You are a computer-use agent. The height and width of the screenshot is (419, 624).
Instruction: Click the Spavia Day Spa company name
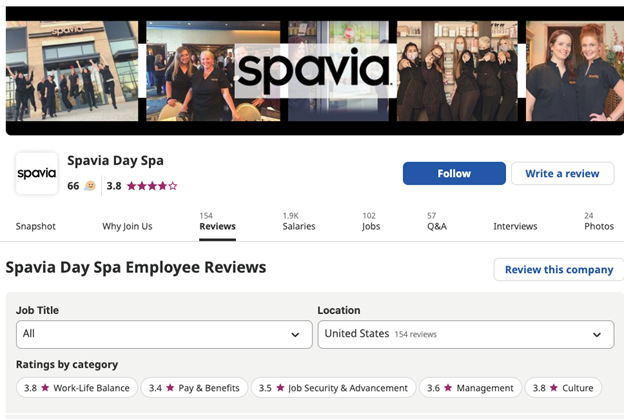pyautogui.click(x=115, y=161)
